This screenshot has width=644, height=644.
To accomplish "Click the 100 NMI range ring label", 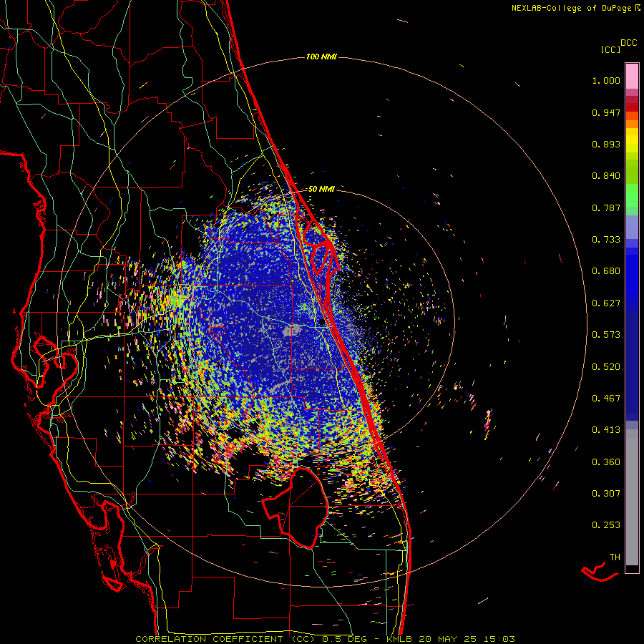I will click(x=321, y=57).
